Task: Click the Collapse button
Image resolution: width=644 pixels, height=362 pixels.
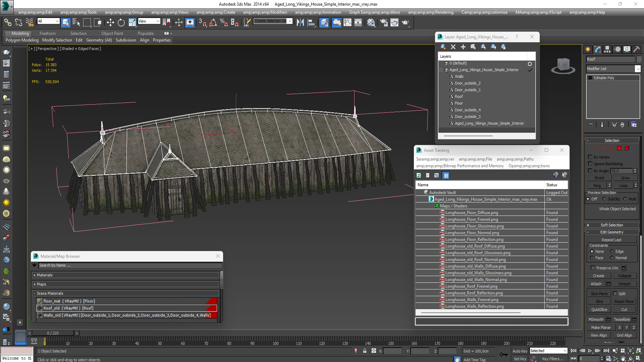Action: pos(625,276)
